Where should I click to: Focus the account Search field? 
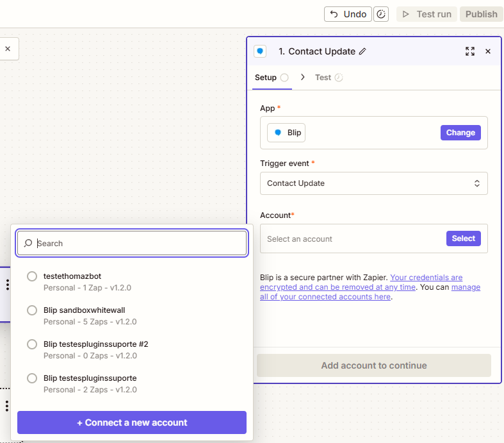pos(132,243)
